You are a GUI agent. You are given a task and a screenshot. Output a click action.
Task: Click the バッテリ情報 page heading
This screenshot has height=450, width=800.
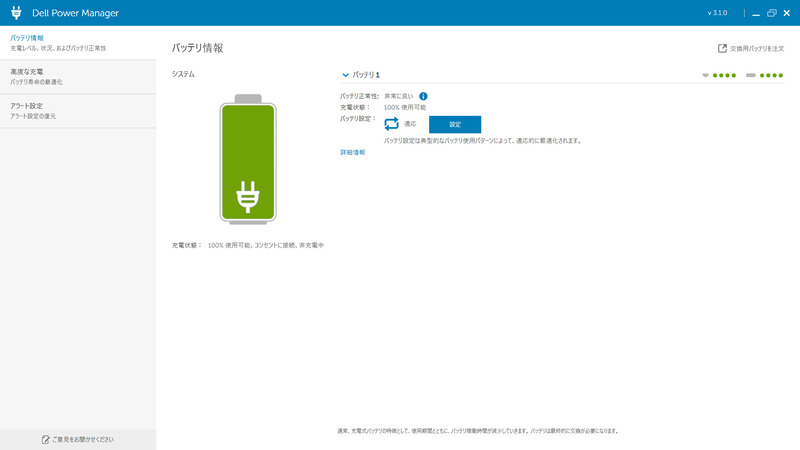(197, 48)
